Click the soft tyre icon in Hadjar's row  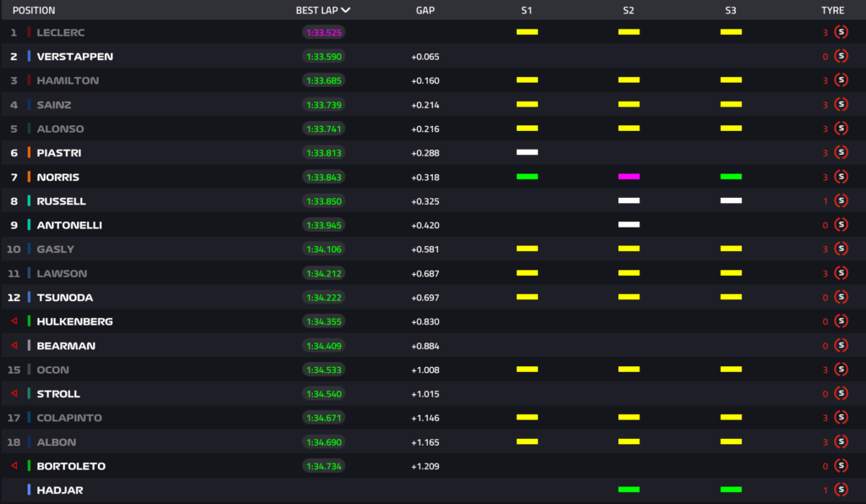(841, 490)
